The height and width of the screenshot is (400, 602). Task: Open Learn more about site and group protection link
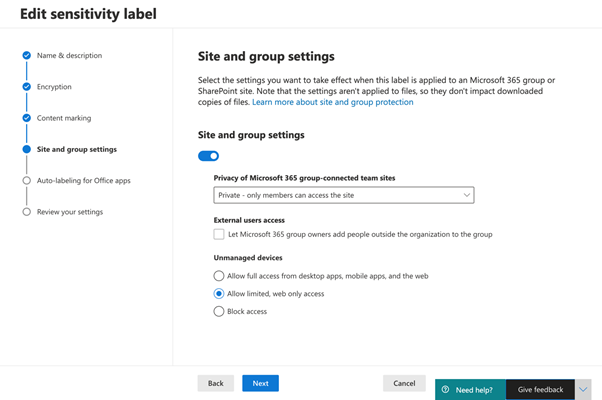(x=332, y=102)
